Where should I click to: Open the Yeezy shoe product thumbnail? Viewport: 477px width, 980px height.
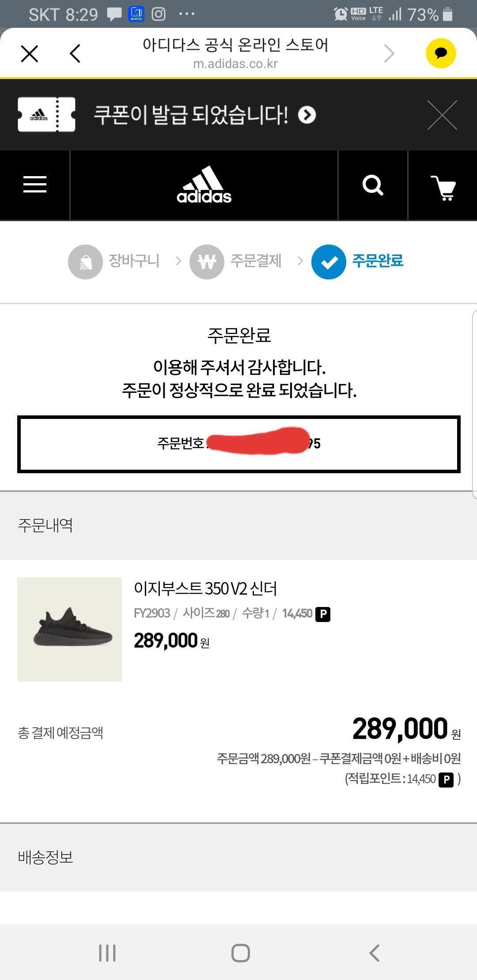click(69, 629)
